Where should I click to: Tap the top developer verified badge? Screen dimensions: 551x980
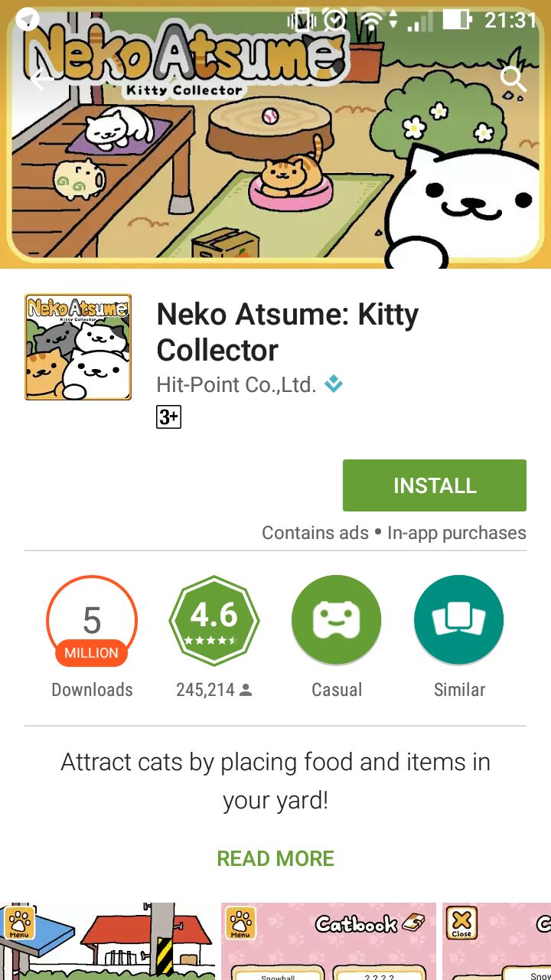pos(334,384)
